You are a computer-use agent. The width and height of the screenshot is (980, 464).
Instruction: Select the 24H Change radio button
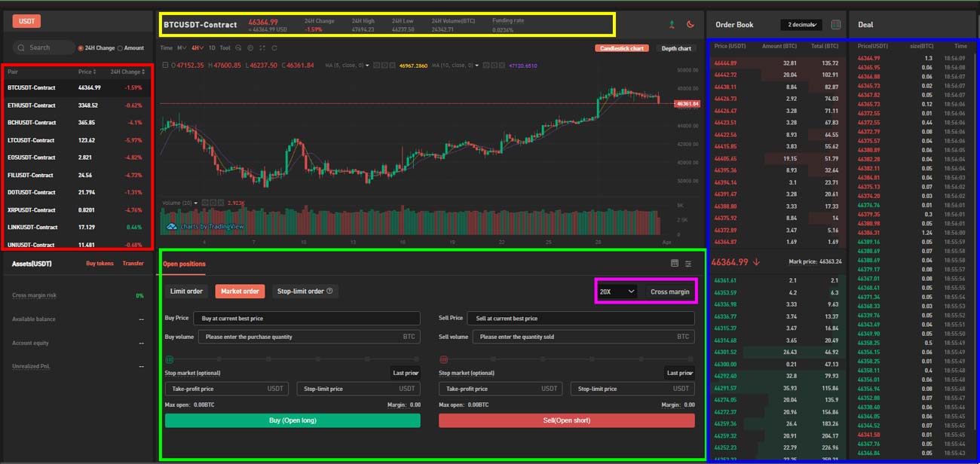point(81,47)
